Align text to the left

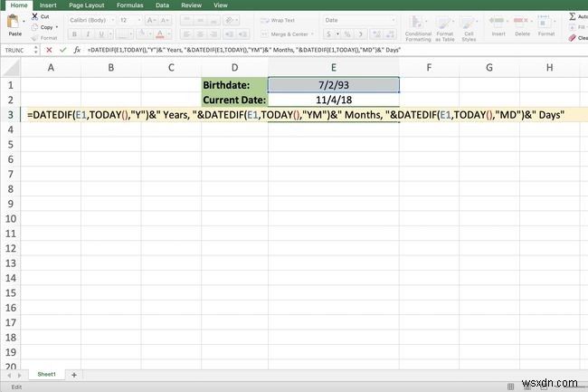coord(186,34)
